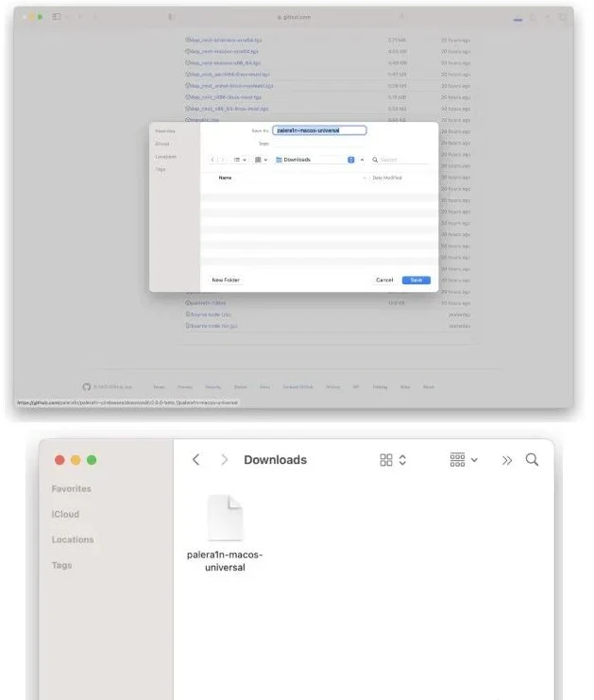Minimize the Finder window with yellow button
This screenshot has width=594, height=700.
(x=76, y=460)
